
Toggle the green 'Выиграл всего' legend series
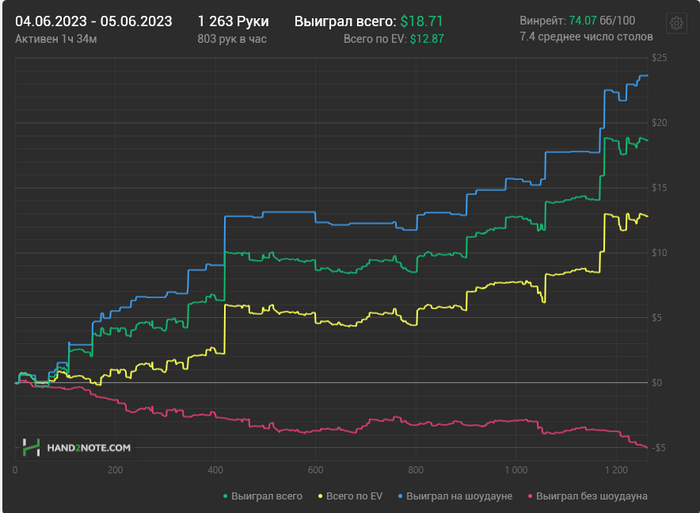(x=262, y=496)
